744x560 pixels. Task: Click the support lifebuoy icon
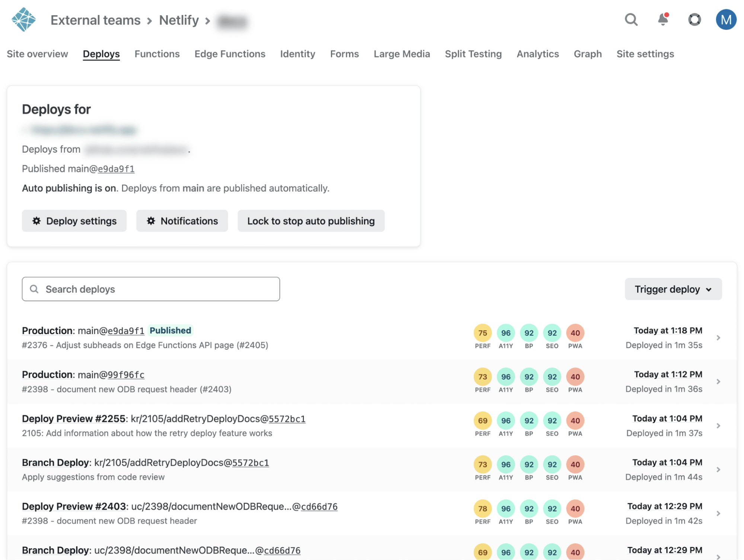[694, 20]
